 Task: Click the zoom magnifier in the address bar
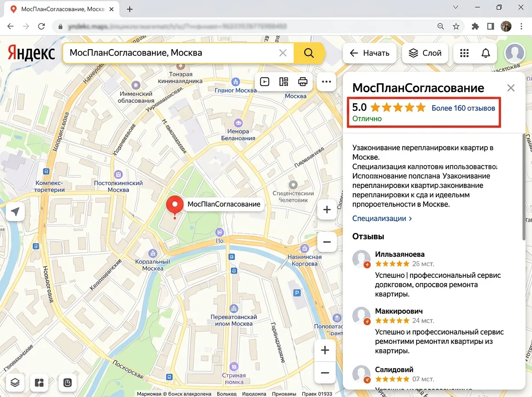(x=441, y=26)
